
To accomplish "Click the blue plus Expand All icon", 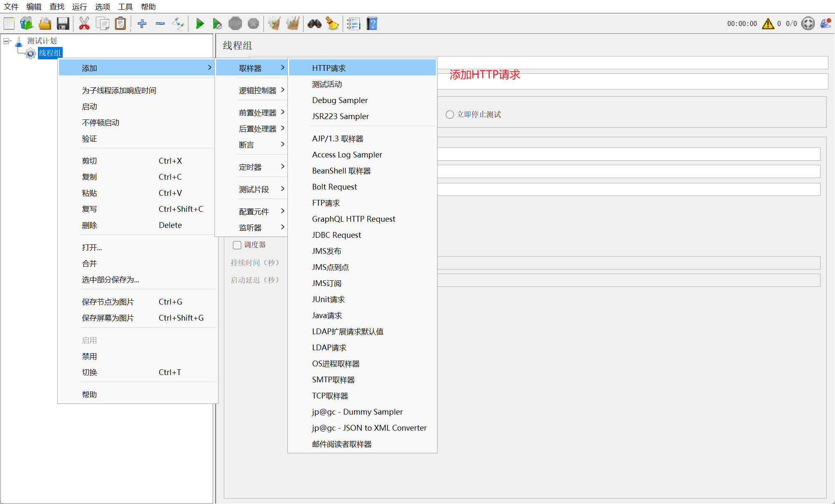I will [142, 23].
